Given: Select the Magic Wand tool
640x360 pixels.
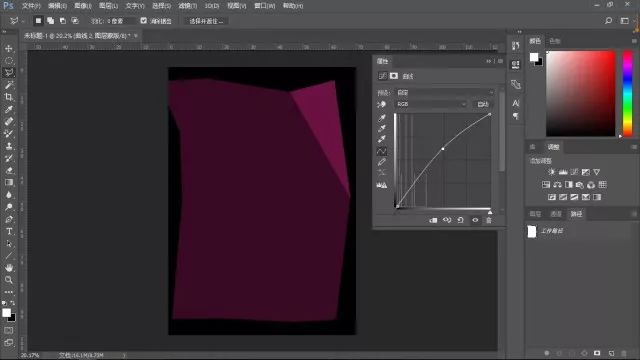Looking at the screenshot, I should click(9, 85).
